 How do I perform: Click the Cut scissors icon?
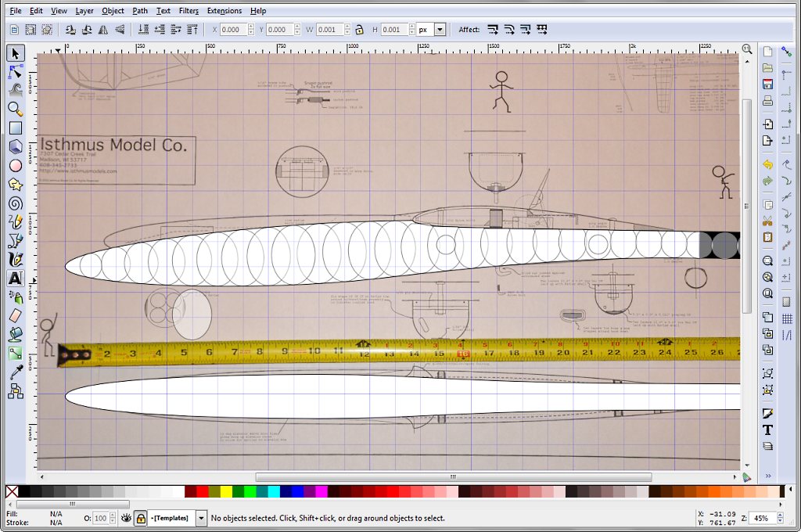(767, 221)
